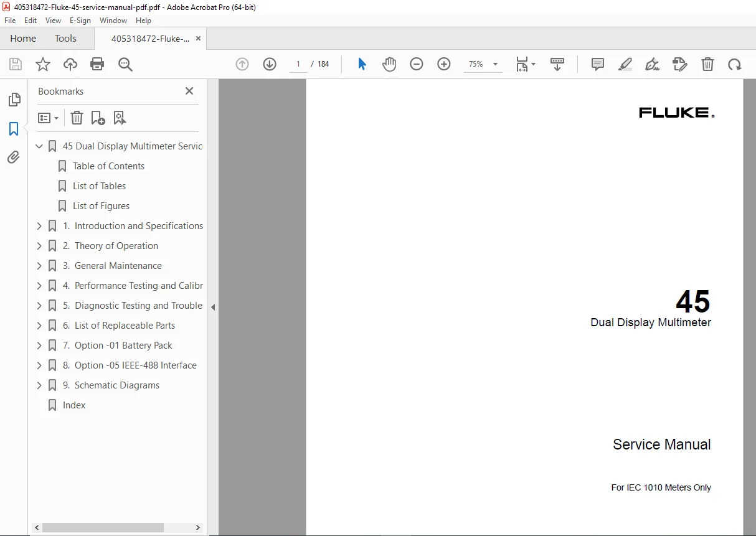756x536 pixels.
Task: Open the Find text magnifier tool
Action: pyautogui.click(x=125, y=64)
